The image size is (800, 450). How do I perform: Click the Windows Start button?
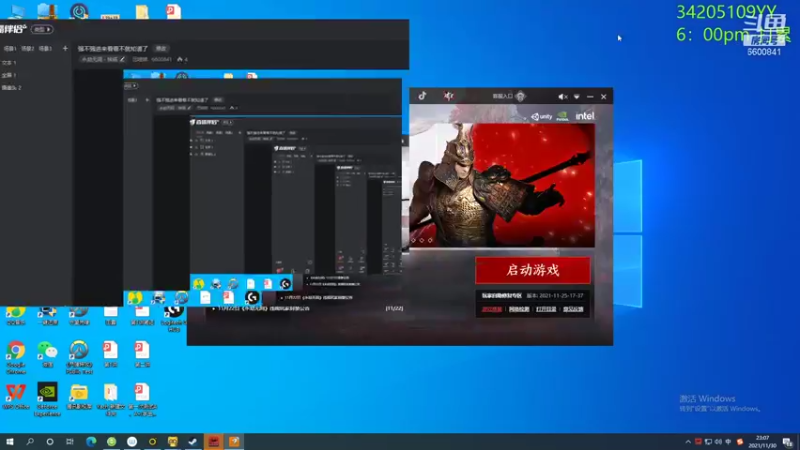pos(10,441)
